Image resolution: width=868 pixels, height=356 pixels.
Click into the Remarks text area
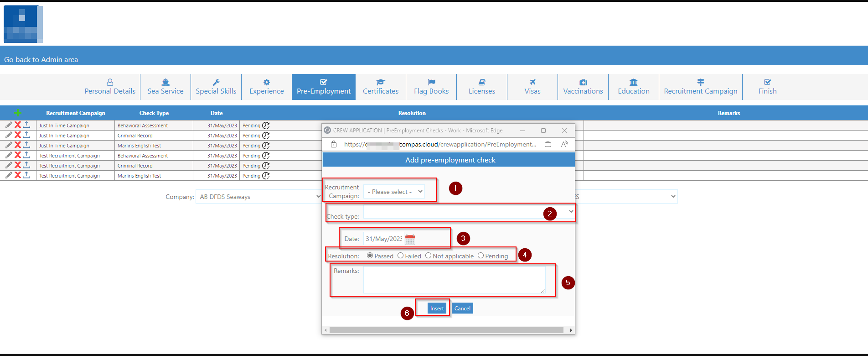point(454,279)
